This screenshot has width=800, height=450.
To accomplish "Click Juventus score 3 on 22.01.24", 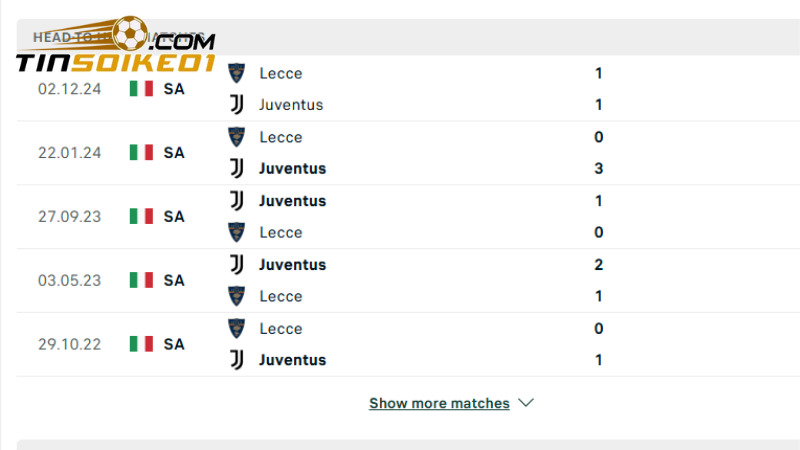I will tap(598, 168).
